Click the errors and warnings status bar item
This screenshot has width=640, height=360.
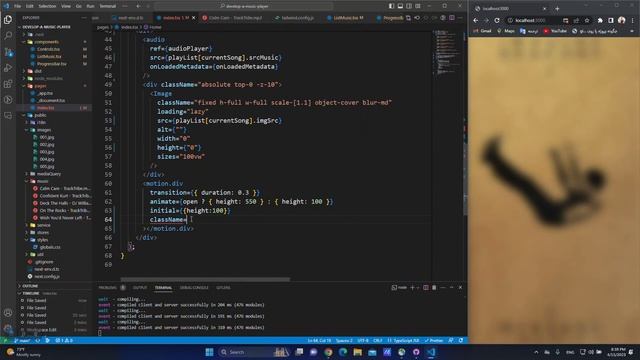coord(64,340)
